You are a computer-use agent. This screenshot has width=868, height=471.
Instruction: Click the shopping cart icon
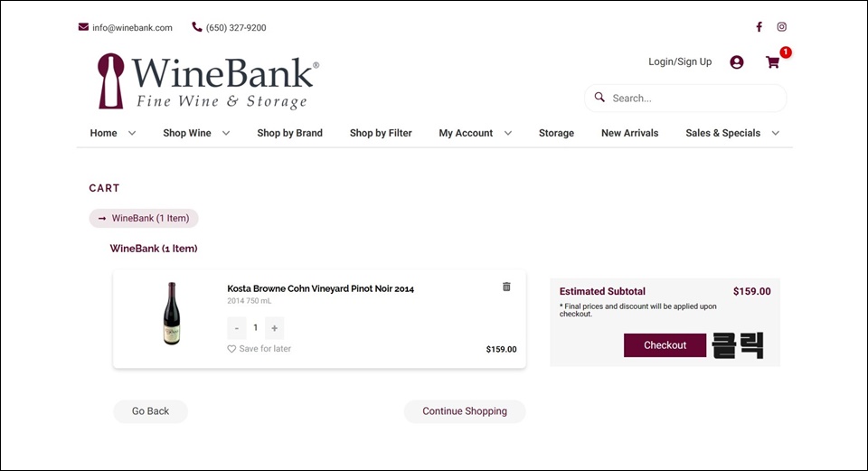coord(773,62)
